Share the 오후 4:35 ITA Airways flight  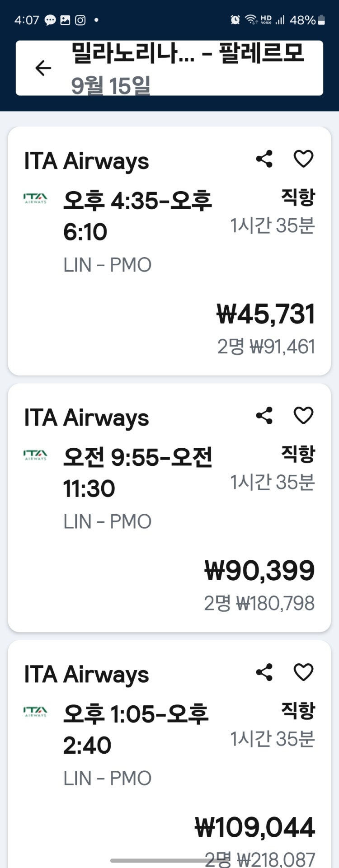point(264,159)
